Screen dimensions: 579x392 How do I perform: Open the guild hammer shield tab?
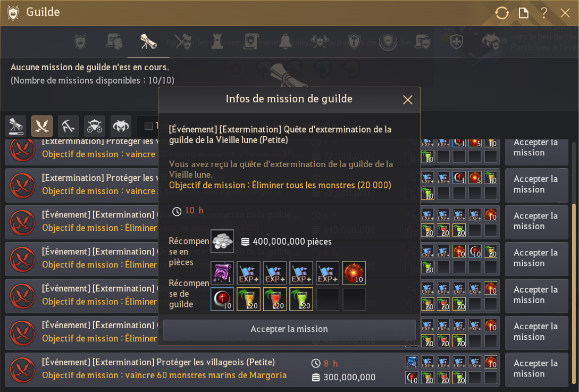(354, 41)
